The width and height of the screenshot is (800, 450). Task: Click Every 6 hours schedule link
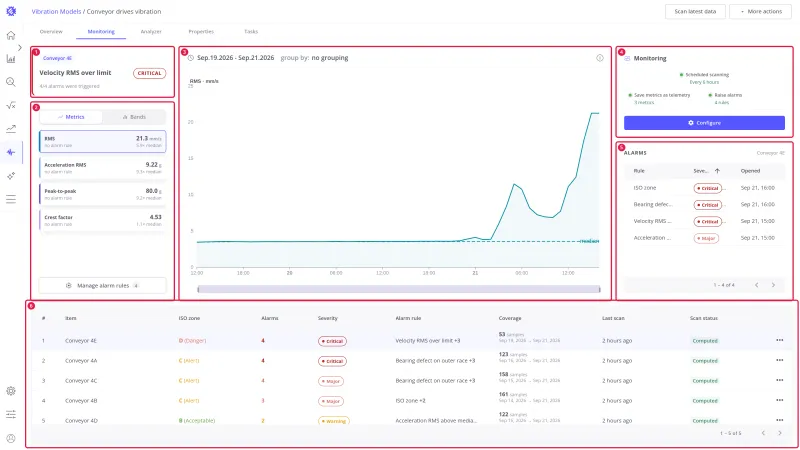coord(704,82)
